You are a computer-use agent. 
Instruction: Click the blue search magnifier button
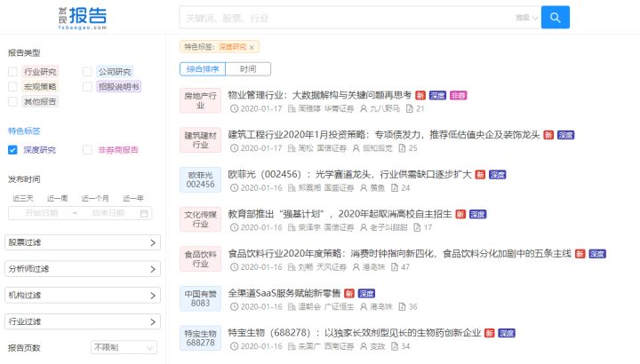[x=555, y=17]
